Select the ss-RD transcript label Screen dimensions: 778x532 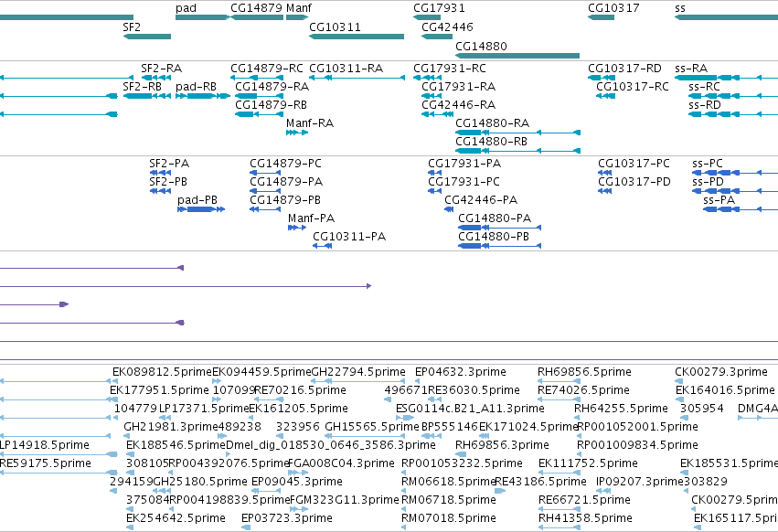[705, 105]
